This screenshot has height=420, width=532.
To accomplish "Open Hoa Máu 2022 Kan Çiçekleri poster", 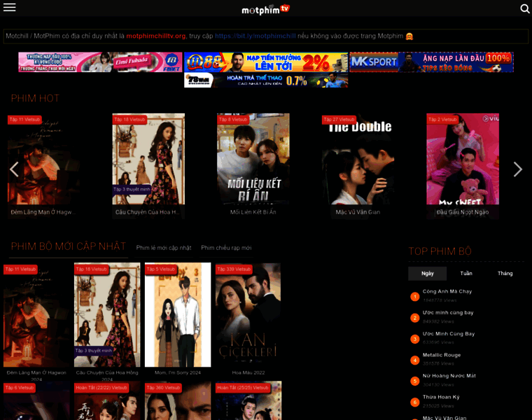I will click(248, 315).
